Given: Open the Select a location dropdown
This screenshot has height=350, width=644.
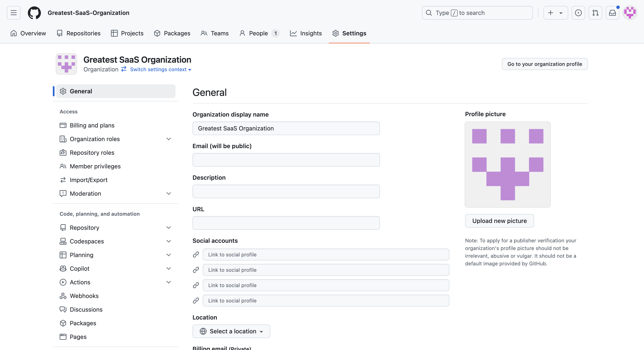Looking at the screenshot, I should tap(231, 331).
